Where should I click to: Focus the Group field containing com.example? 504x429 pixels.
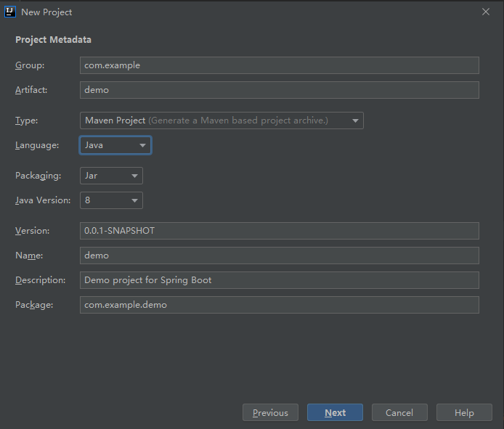pos(279,65)
